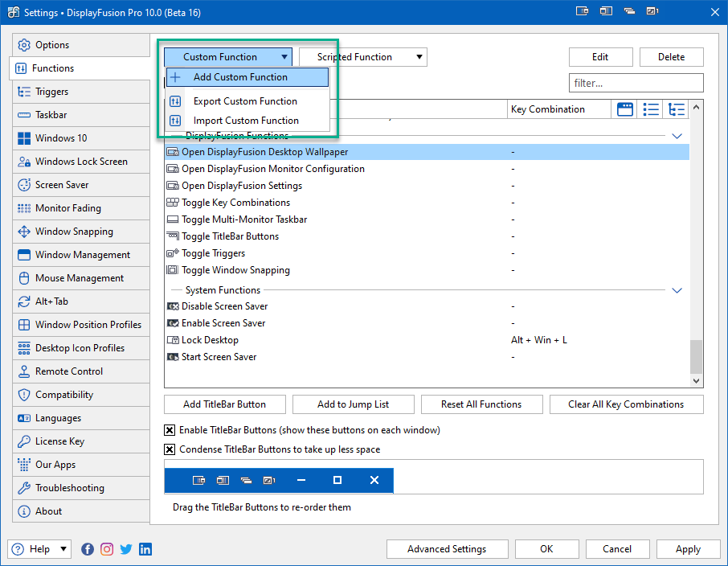Select Enable Screen Saver function

click(427, 323)
